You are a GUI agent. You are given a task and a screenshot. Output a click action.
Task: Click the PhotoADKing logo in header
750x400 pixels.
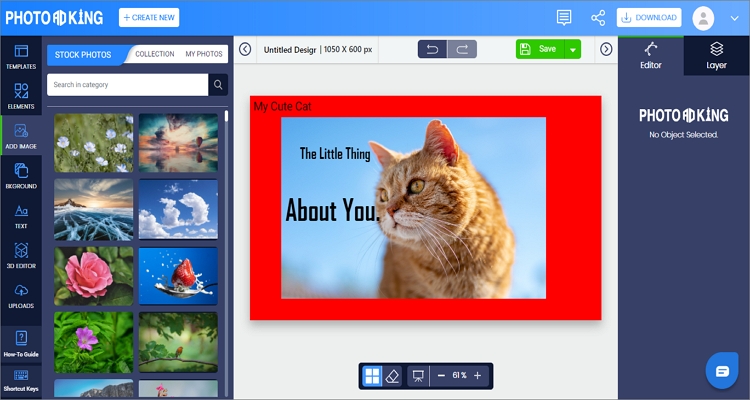tap(54, 18)
